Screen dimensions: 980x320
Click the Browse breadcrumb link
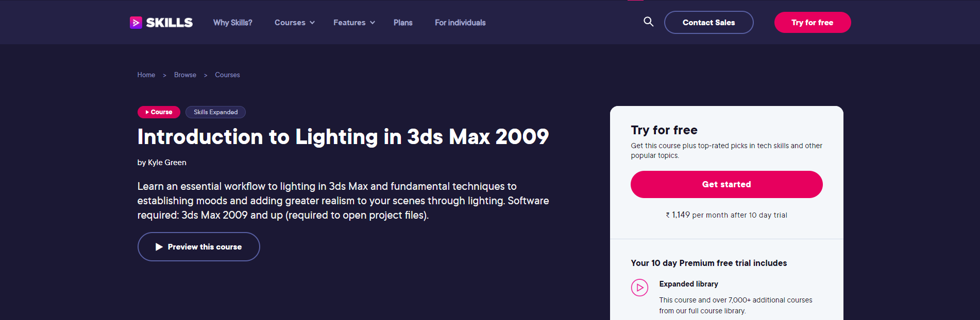pyautogui.click(x=185, y=75)
